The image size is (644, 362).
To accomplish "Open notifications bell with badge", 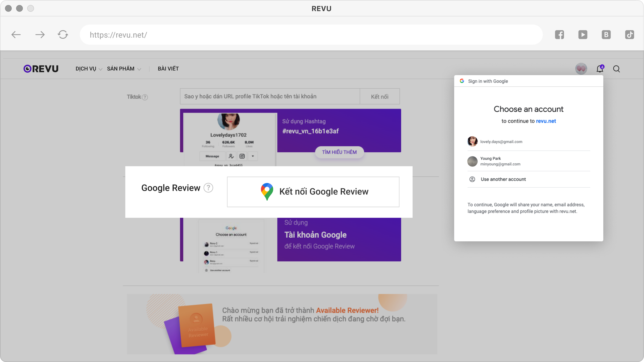I will coord(600,69).
